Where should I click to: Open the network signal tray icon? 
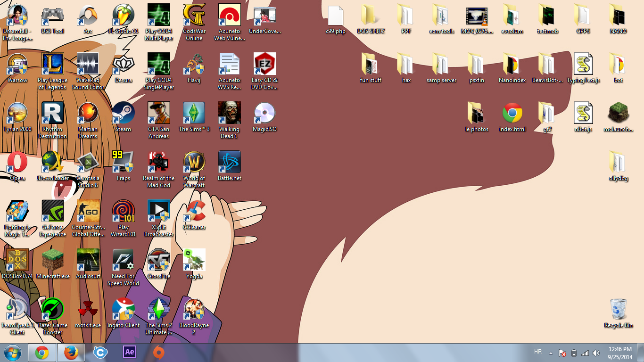(x=585, y=353)
